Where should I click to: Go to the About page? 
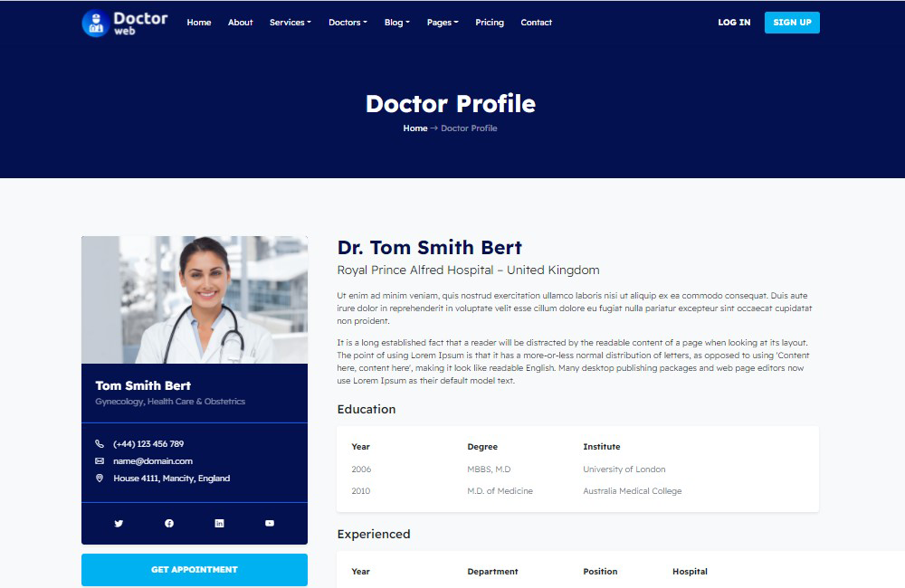[x=241, y=23]
